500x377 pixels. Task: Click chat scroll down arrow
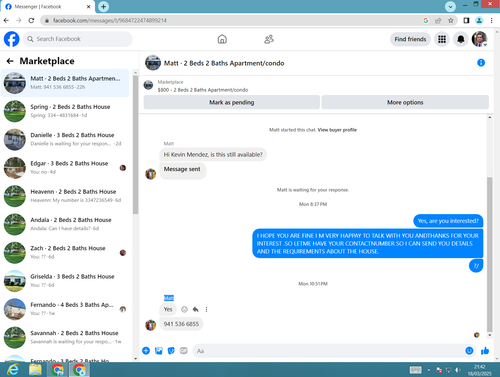489,335
